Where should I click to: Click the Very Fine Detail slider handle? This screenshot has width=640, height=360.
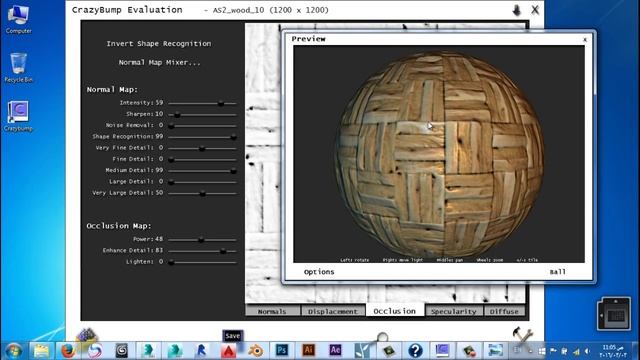tap(202, 149)
